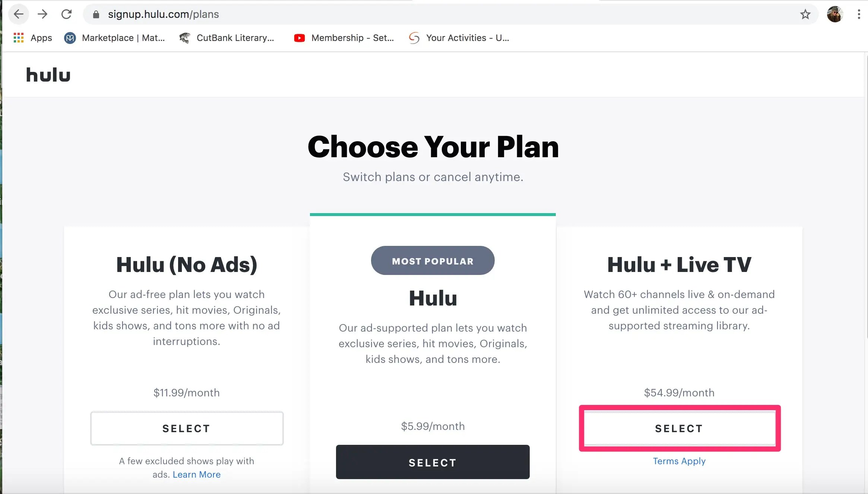Select the Hulu (No Ads) plan
The width and height of the screenshot is (868, 494).
click(x=187, y=428)
